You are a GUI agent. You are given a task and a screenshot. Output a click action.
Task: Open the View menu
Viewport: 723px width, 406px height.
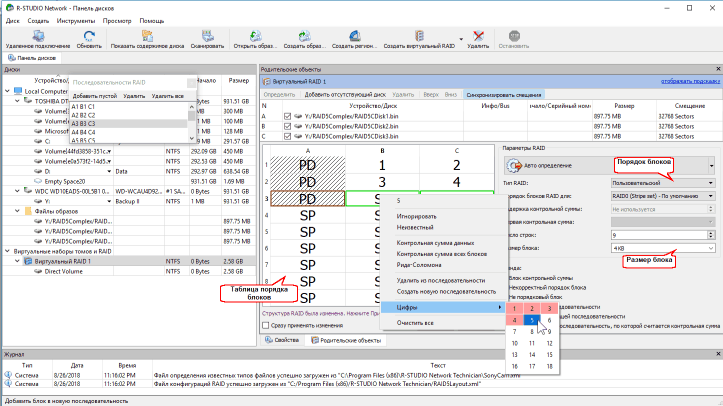[117, 21]
